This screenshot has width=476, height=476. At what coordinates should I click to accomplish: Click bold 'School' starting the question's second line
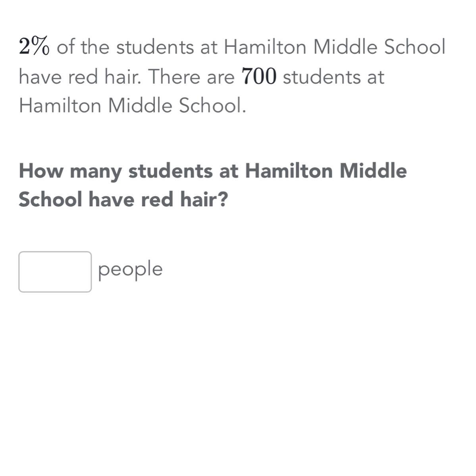[50, 200]
